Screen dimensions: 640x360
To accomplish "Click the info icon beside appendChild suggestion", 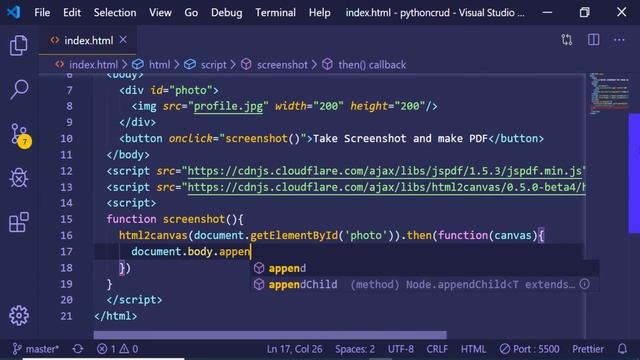I will pyautogui.click(x=584, y=284).
